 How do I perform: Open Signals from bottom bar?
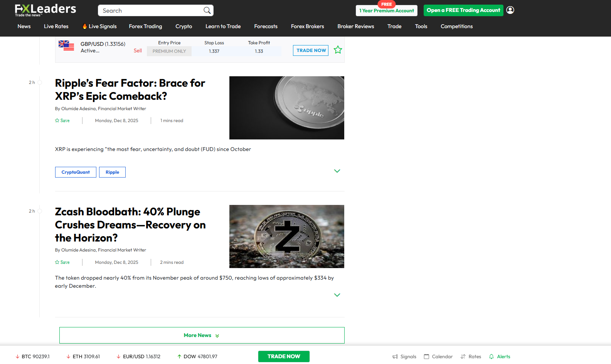click(x=404, y=357)
